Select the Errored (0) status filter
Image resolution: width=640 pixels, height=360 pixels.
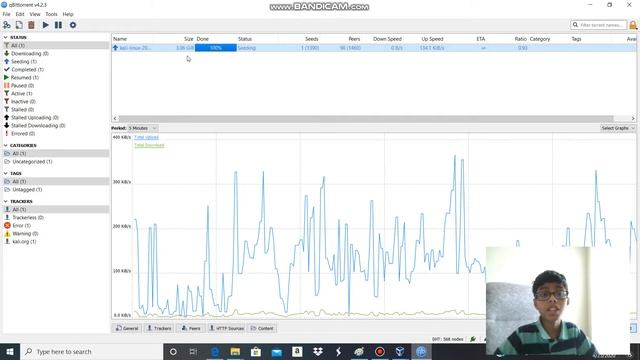tap(22, 133)
